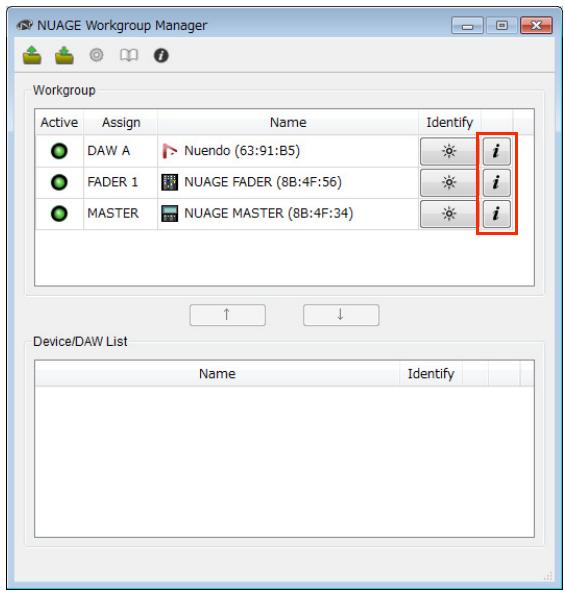
Task: Close the NUAGE Workgroup Manager window
Action: (536, 26)
